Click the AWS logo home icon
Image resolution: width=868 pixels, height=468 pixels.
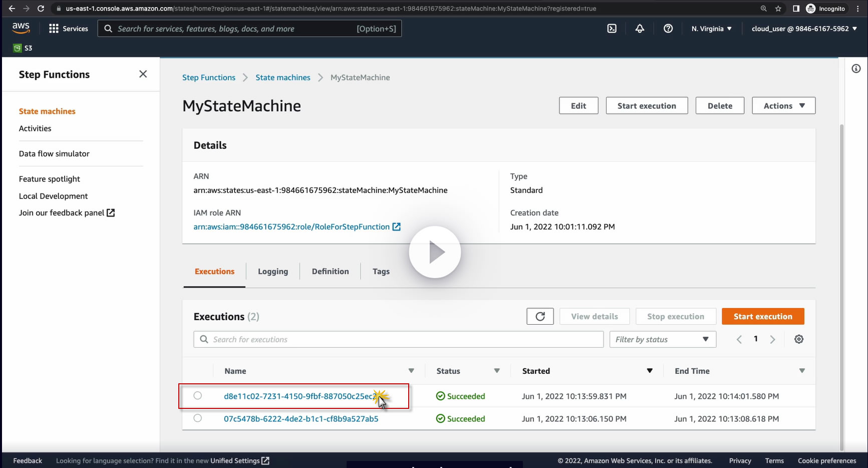coord(21,28)
